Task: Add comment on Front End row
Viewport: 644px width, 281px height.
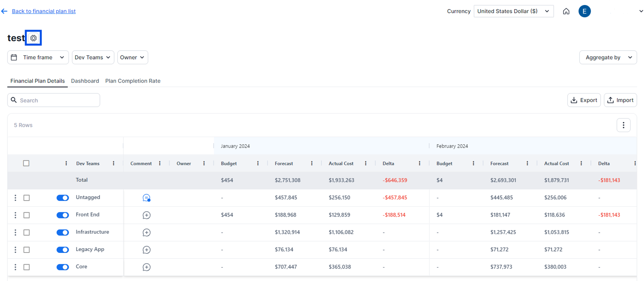Action: click(x=146, y=215)
